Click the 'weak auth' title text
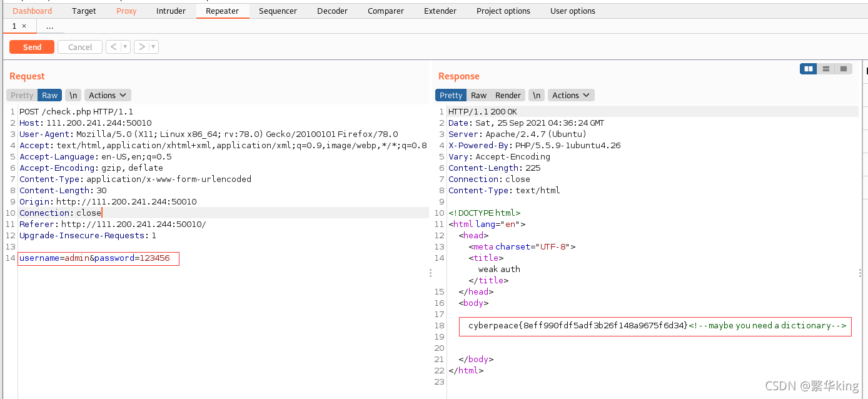This screenshot has width=868, height=399. pos(499,269)
